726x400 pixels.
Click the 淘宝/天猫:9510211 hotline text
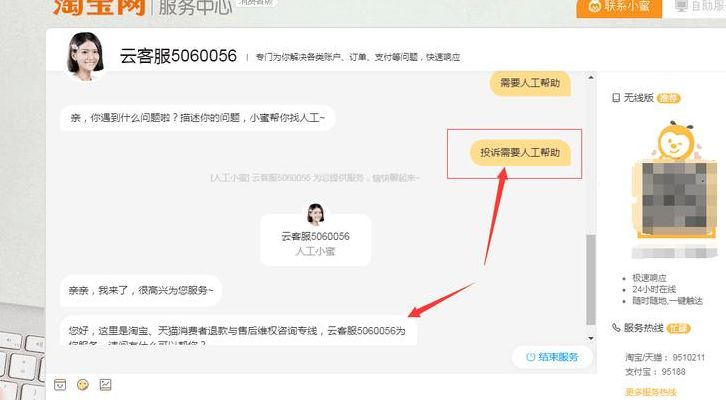point(665,357)
